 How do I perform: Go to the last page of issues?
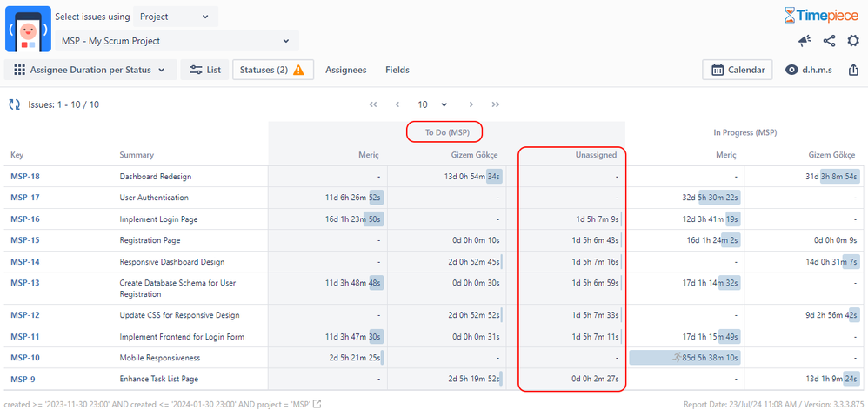[496, 104]
